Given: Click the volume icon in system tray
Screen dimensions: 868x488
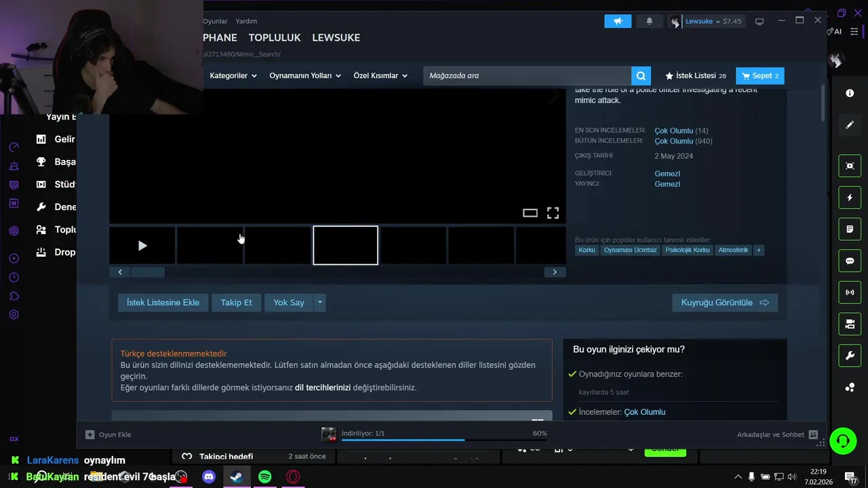Looking at the screenshot, I should (791, 477).
